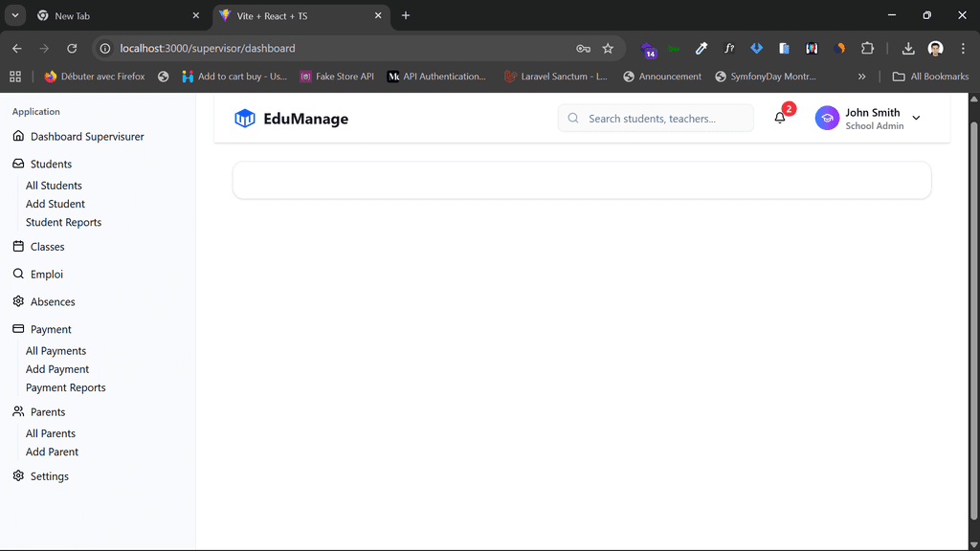Go to All Students

point(54,186)
